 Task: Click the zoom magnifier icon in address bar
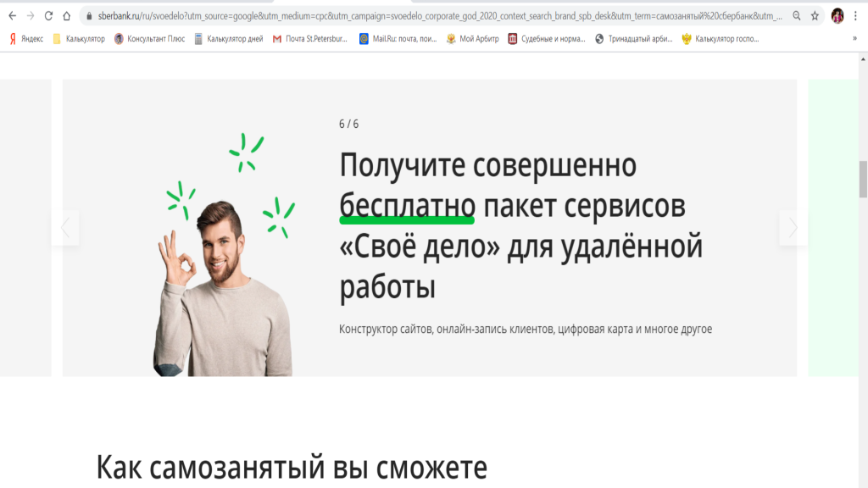point(797,15)
